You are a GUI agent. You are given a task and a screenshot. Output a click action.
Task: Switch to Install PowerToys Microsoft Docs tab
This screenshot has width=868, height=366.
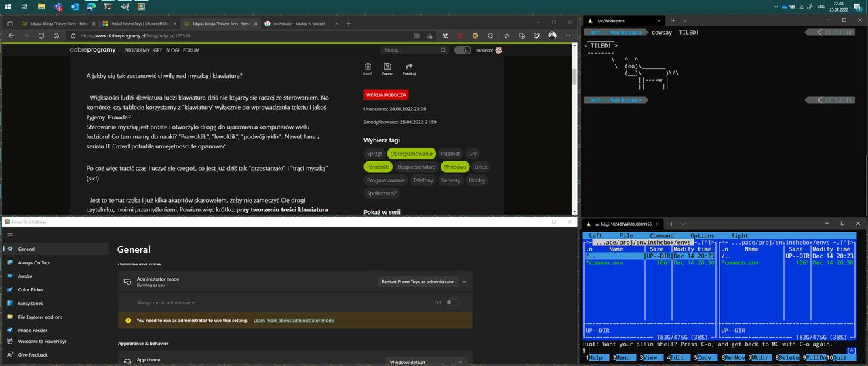pos(139,23)
